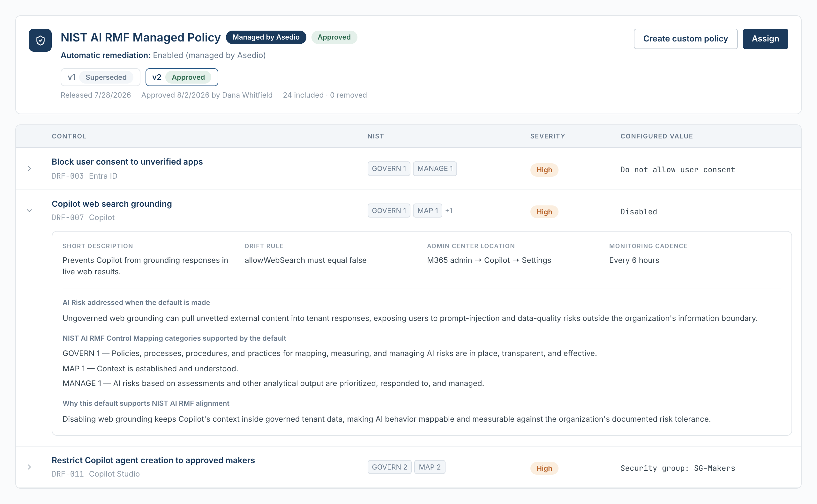Collapse the Copilot web search grounding row
This screenshot has width=817, height=504.
29,211
